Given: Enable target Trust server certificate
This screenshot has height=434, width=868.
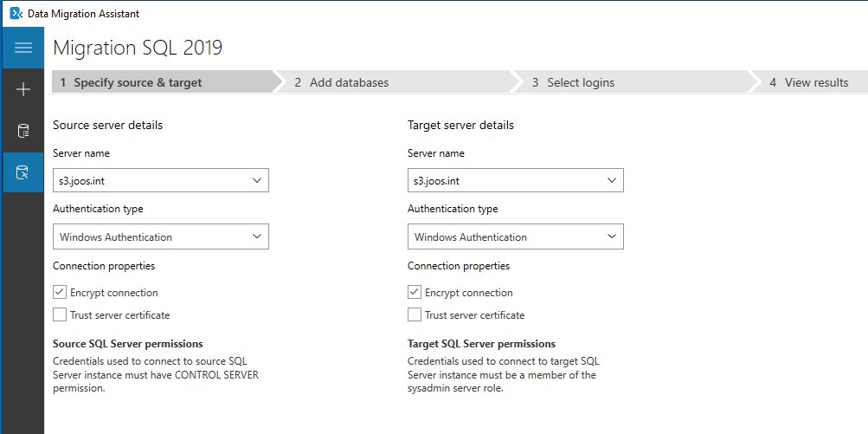Looking at the screenshot, I should (415, 315).
